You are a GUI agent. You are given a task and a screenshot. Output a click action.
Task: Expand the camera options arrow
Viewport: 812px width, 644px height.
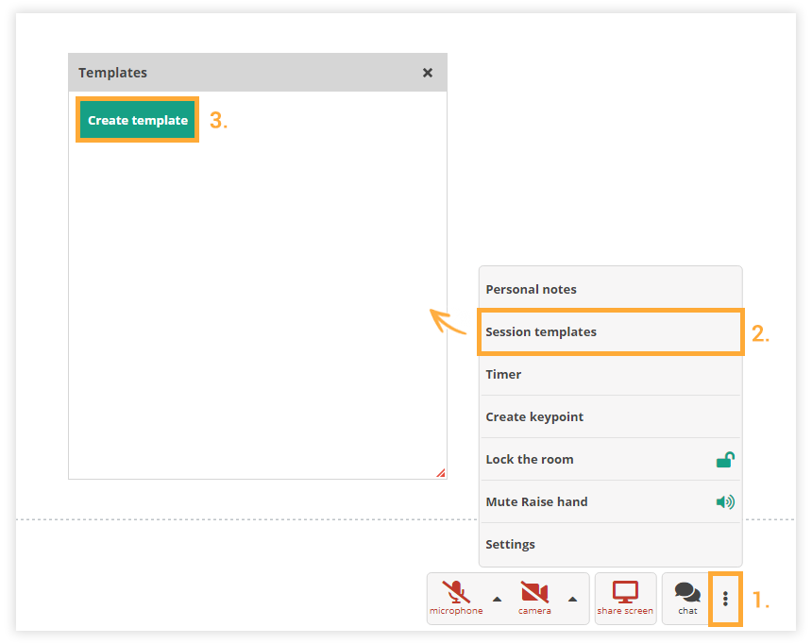(x=572, y=600)
